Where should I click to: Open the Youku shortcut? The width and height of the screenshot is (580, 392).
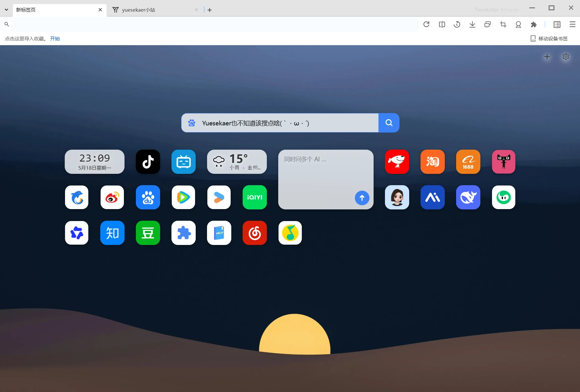pyautogui.click(x=219, y=197)
